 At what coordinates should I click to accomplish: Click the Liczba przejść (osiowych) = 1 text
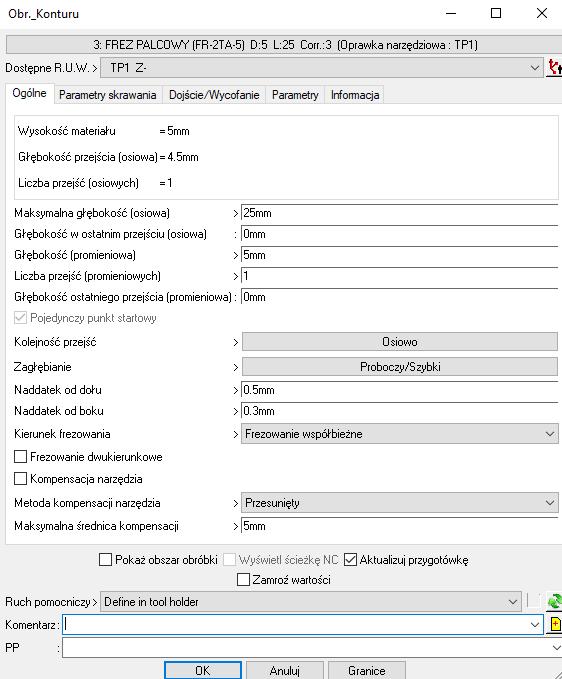pyautogui.click(x=95, y=183)
